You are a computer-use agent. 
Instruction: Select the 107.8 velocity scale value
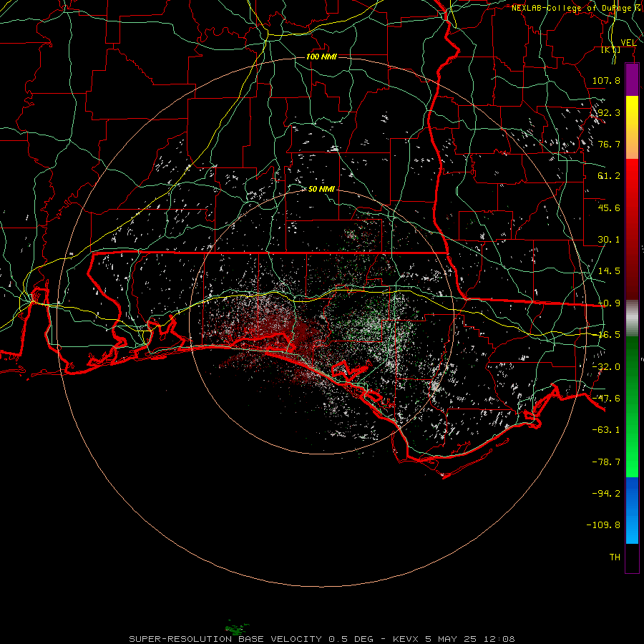[x=606, y=80]
